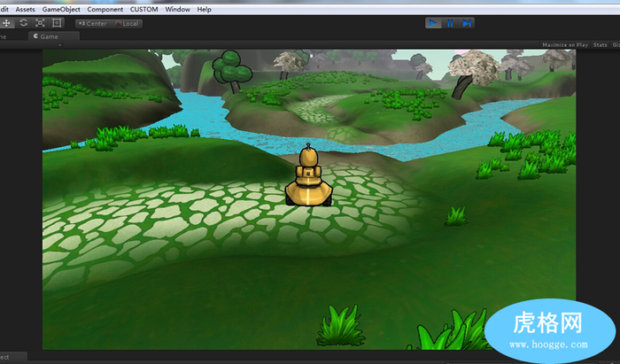Open the Component menu

point(105,9)
